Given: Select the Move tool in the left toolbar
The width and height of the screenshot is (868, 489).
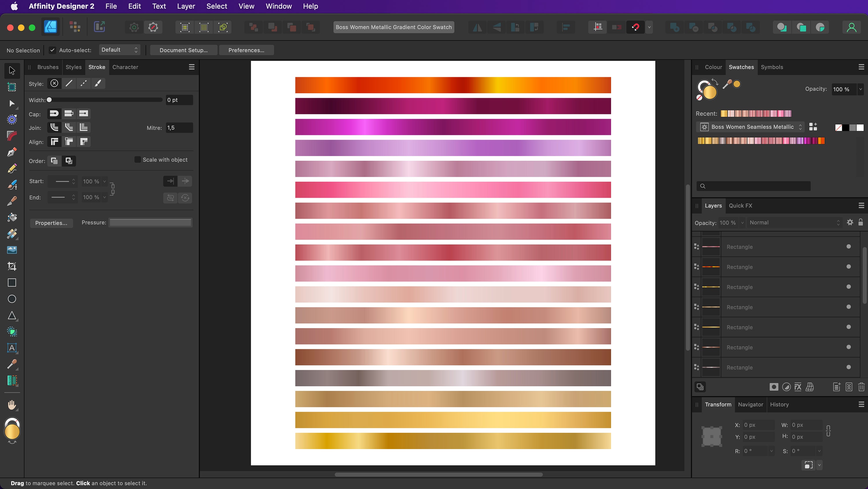Looking at the screenshot, I should click(x=12, y=70).
